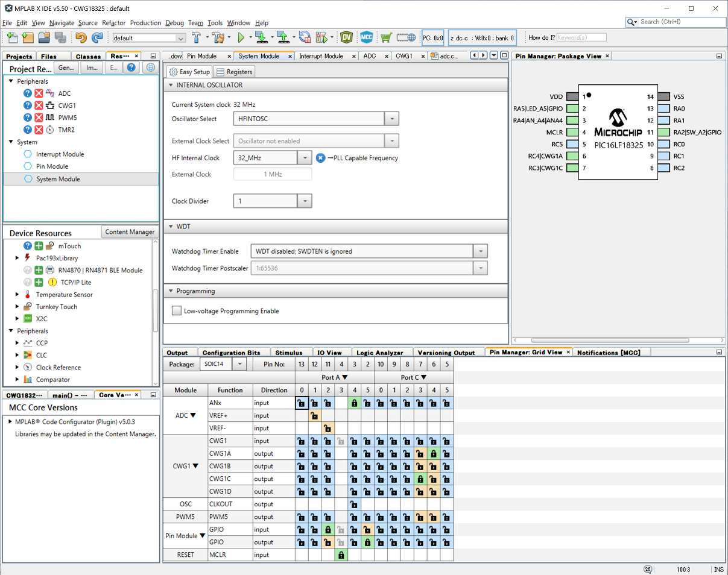Click the New File toolbar icon
Screen dimensions: 728x575
click(x=12, y=37)
